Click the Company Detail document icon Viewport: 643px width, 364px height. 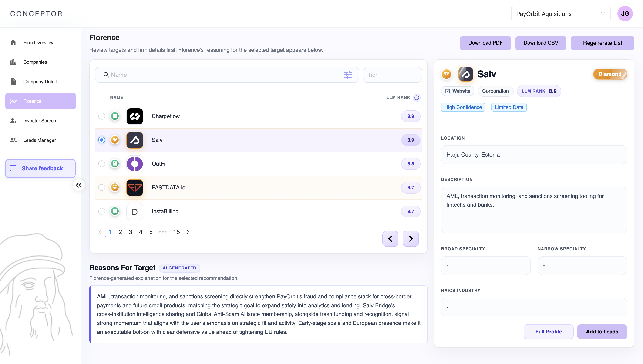(x=13, y=82)
